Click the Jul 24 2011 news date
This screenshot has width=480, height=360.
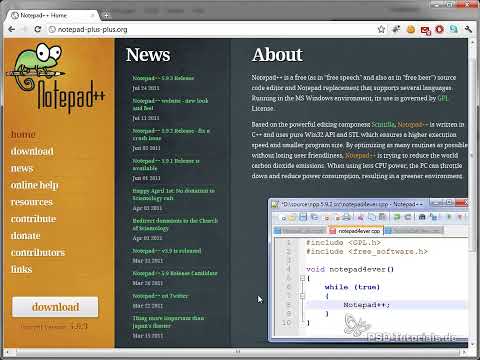(x=146, y=88)
